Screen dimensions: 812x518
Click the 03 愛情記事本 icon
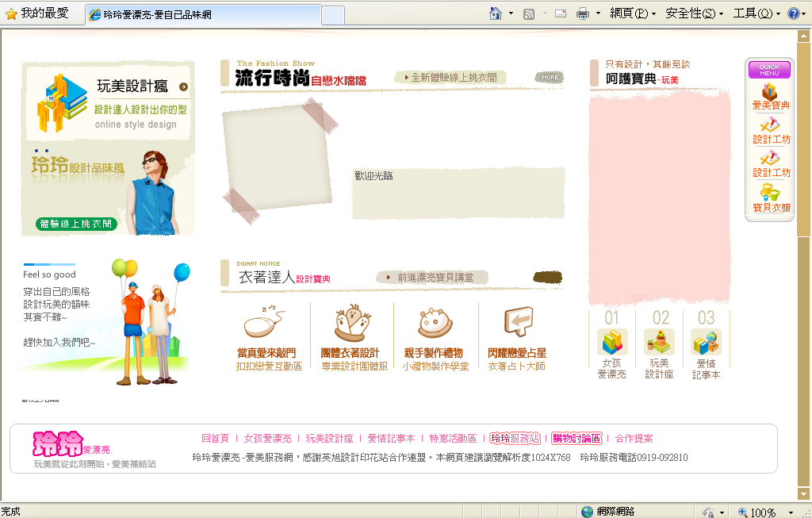pos(706,342)
